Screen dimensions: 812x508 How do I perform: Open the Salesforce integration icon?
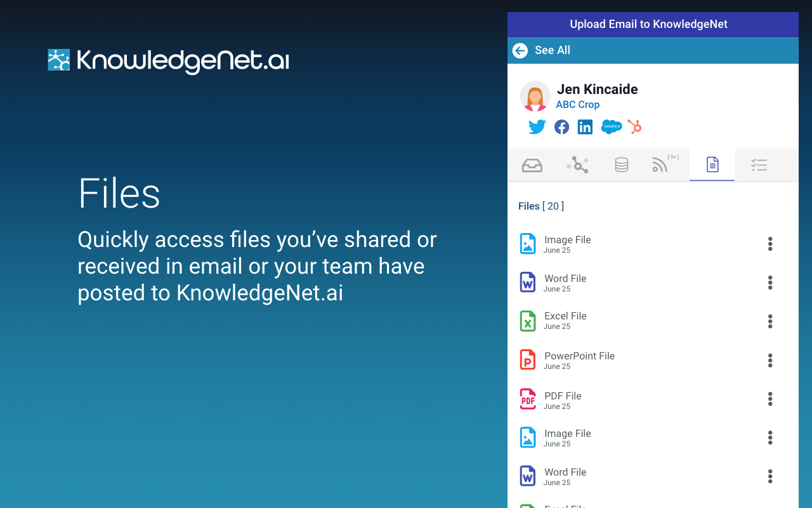[x=610, y=126]
